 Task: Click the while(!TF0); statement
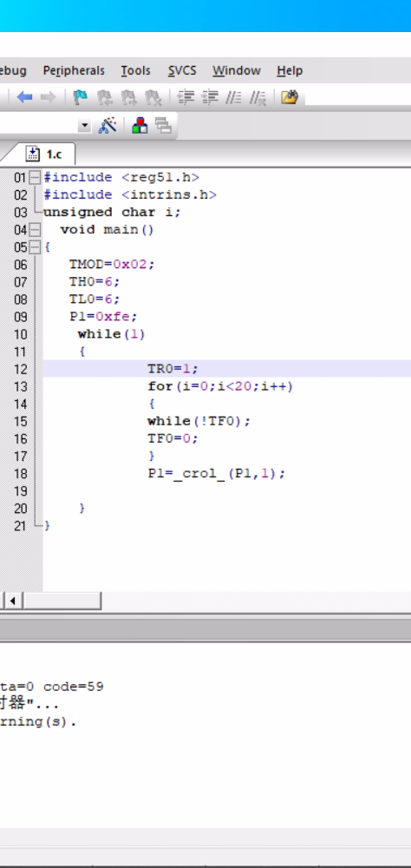(199, 421)
